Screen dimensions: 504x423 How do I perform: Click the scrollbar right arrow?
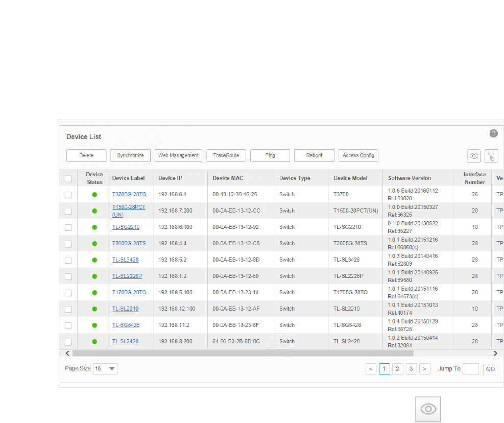pyautogui.click(x=495, y=354)
